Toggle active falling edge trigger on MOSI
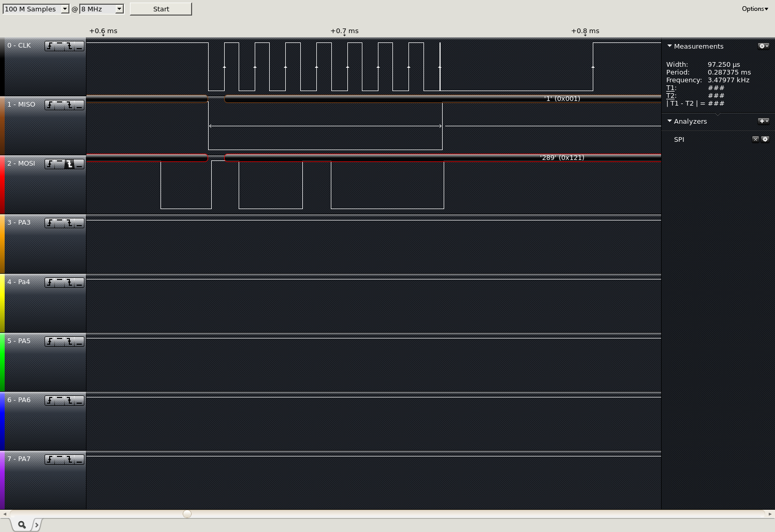Viewport: 775px width, 532px height. point(69,164)
